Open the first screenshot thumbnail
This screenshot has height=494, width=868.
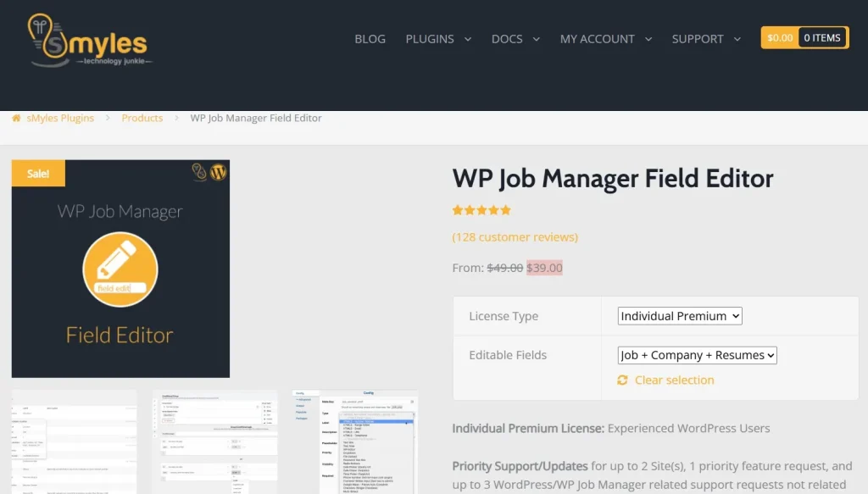coord(74,441)
